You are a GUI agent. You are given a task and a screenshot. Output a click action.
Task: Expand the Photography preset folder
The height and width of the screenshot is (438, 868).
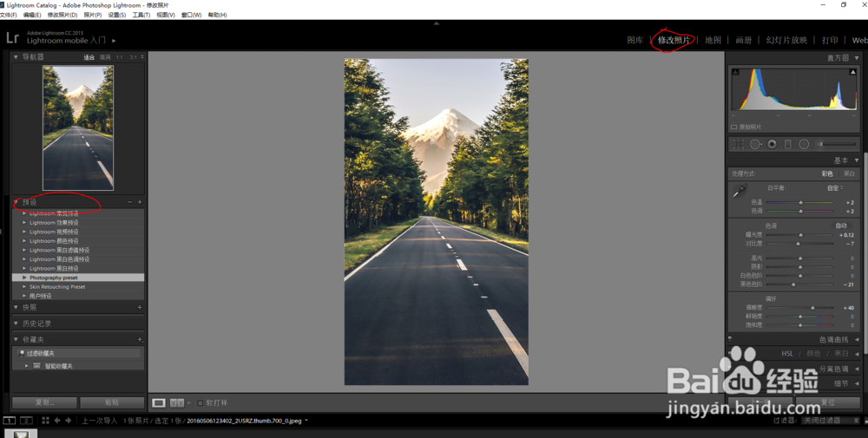(x=24, y=277)
